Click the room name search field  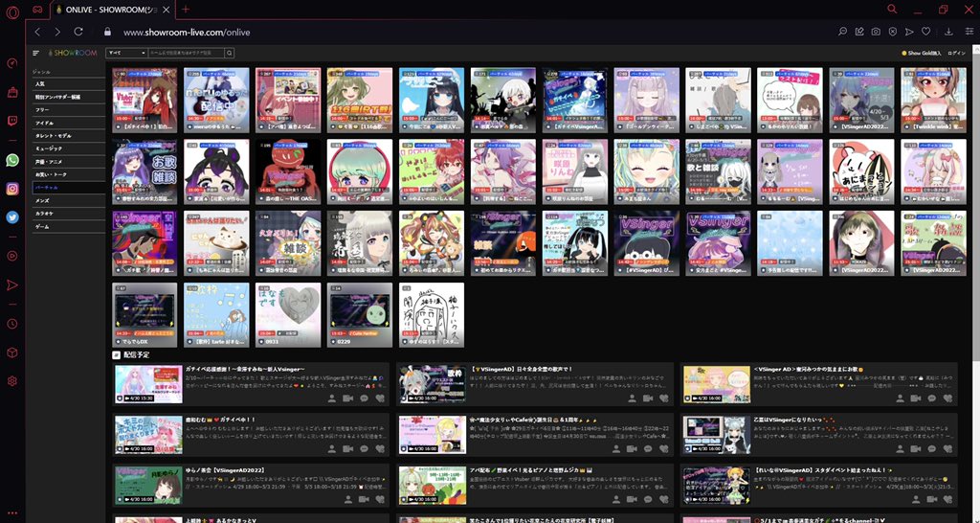point(187,54)
